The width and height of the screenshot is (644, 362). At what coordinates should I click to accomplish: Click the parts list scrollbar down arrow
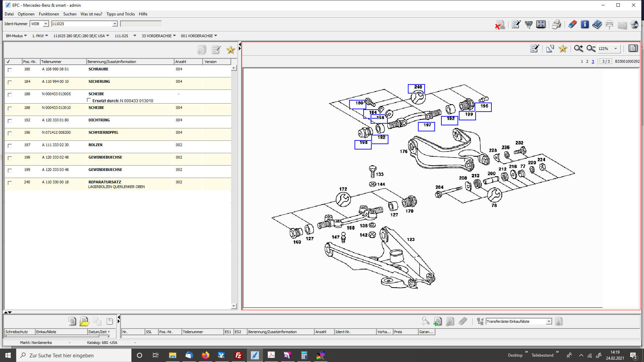coord(234,306)
